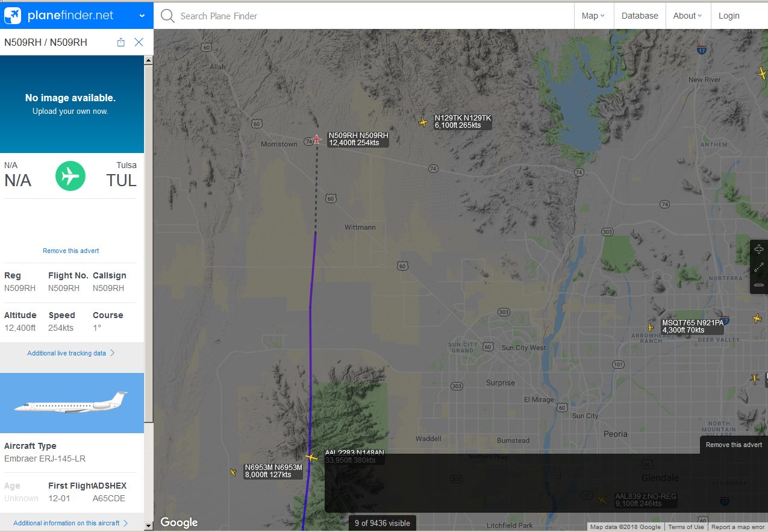
Task: Click the green airplane route icon
Action: tap(70, 176)
